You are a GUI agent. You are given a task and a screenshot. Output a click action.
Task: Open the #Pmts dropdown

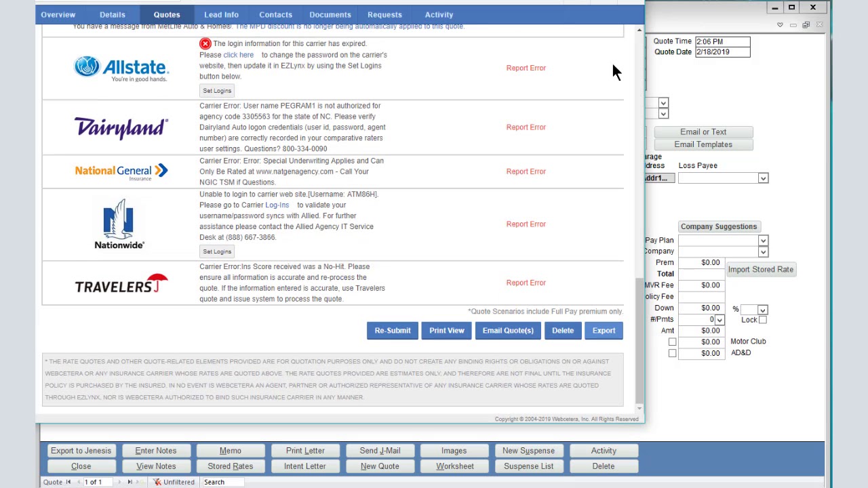(x=719, y=320)
